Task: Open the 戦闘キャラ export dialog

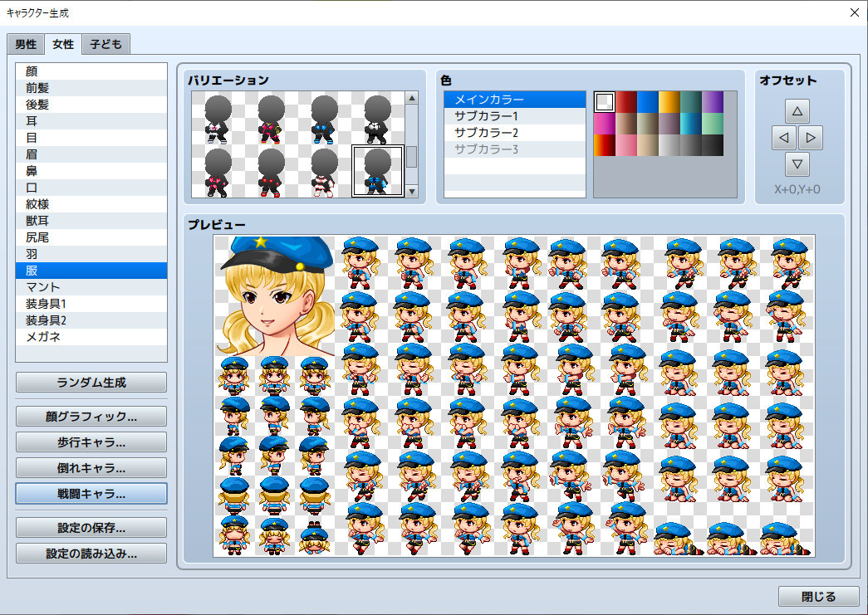Action: click(91, 493)
